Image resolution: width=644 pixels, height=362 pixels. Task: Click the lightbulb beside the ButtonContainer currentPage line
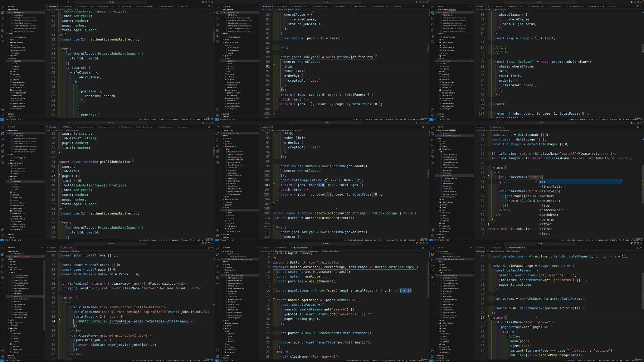coord(59,320)
